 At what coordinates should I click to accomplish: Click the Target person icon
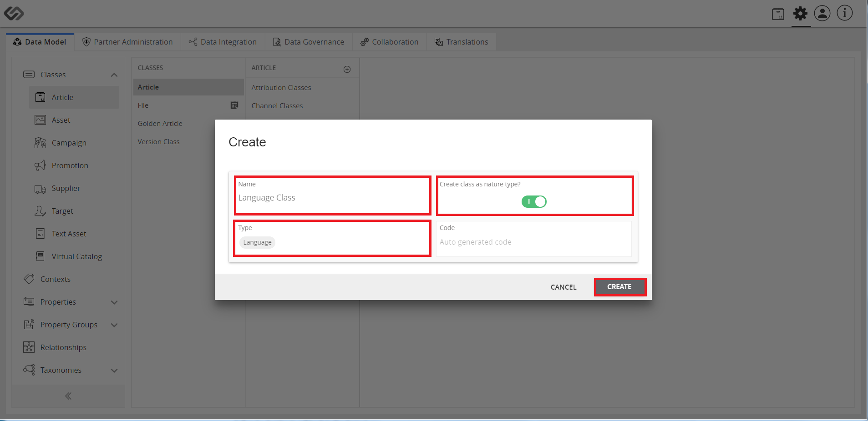[x=40, y=211]
